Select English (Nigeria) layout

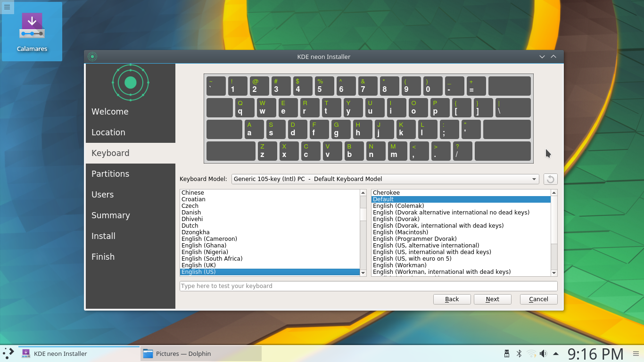[x=270, y=252]
